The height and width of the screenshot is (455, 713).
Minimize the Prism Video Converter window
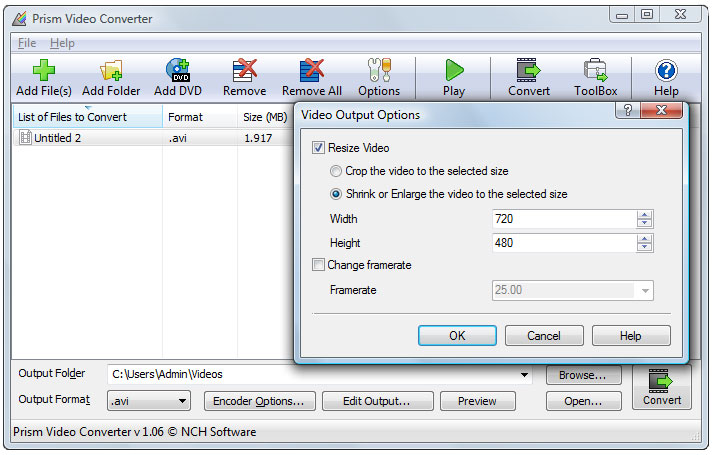point(622,15)
